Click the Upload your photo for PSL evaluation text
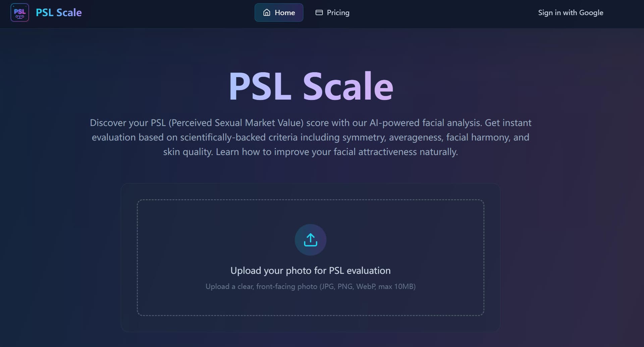 click(310, 270)
